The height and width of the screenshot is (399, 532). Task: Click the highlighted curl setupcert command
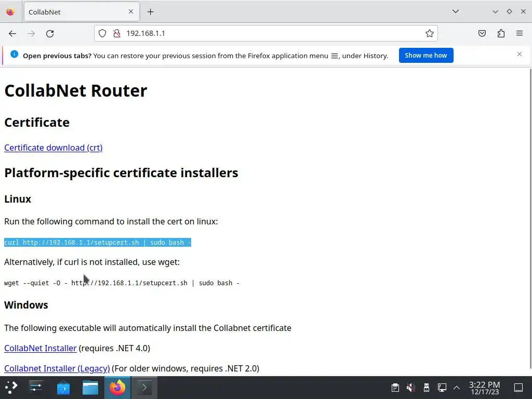[x=98, y=242]
